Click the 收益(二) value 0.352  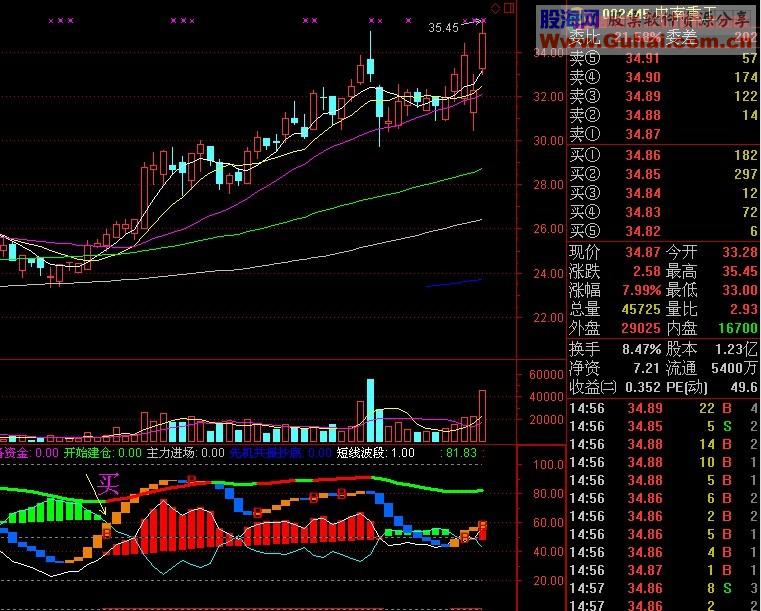click(643, 387)
